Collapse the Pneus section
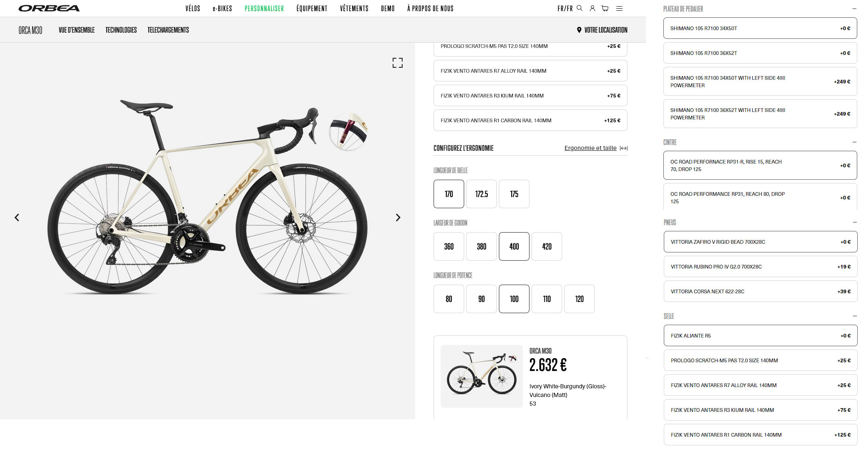Screen dimensions: 868x454 click(854, 222)
